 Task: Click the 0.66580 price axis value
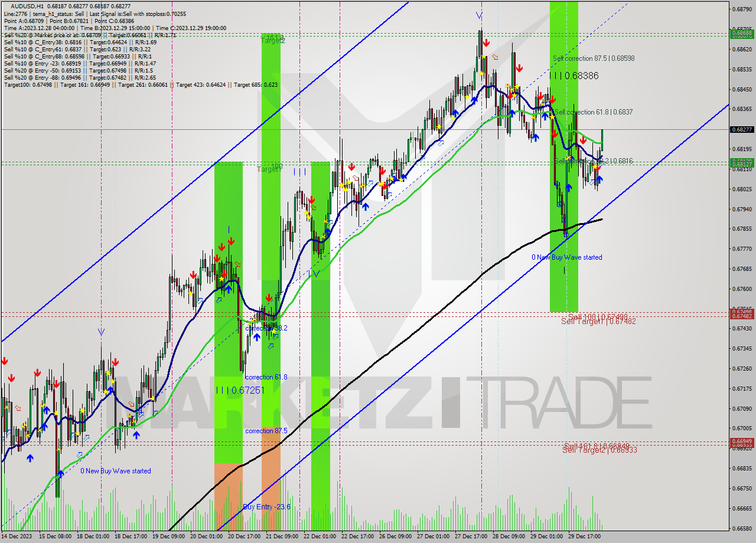[x=742, y=528]
